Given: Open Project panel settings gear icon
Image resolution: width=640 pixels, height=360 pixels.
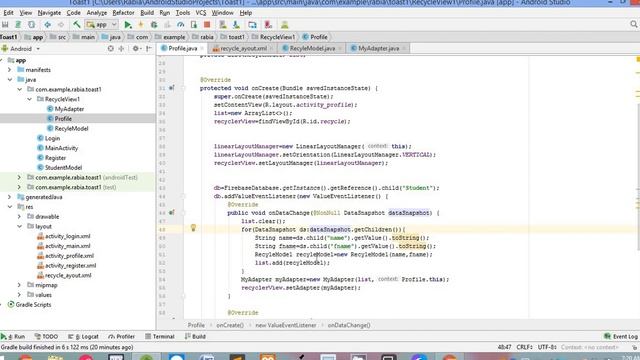Looking at the screenshot, I should pyautogui.click(x=136, y=49).
